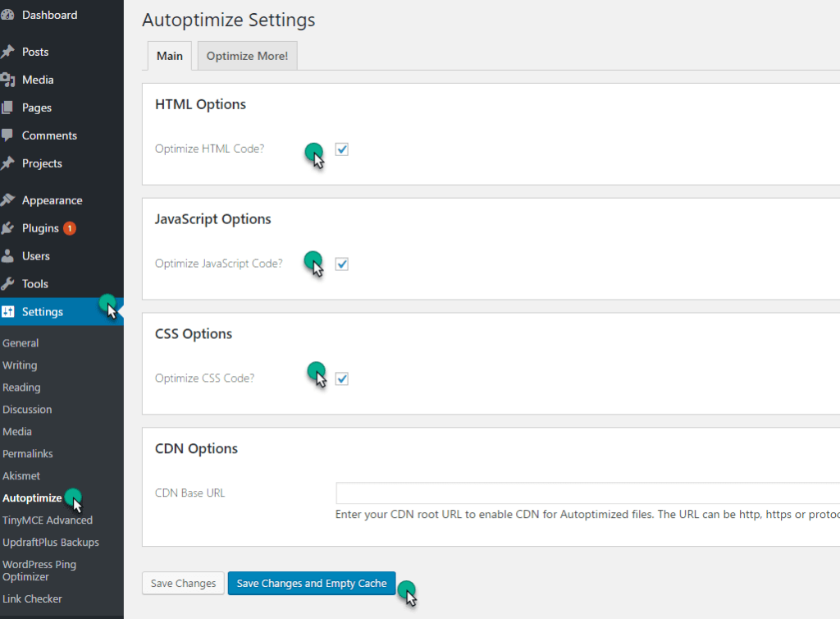Switch to the Main tab
The image size is (840, 619).
pos(169,56)
